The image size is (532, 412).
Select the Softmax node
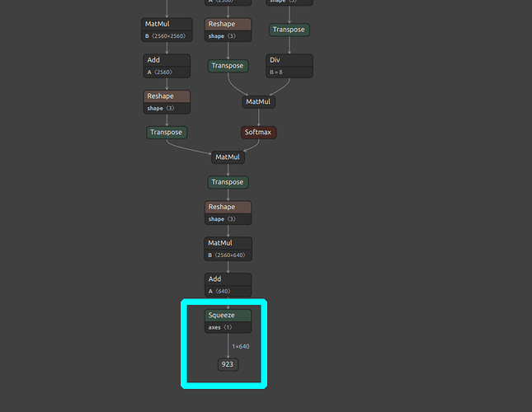258,132
